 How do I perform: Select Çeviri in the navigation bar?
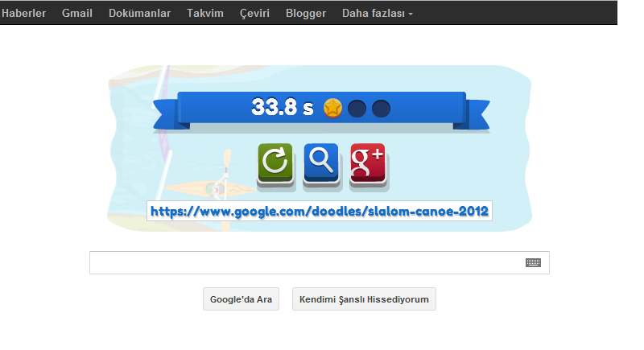pyautogui.click(x=254, y=13)
